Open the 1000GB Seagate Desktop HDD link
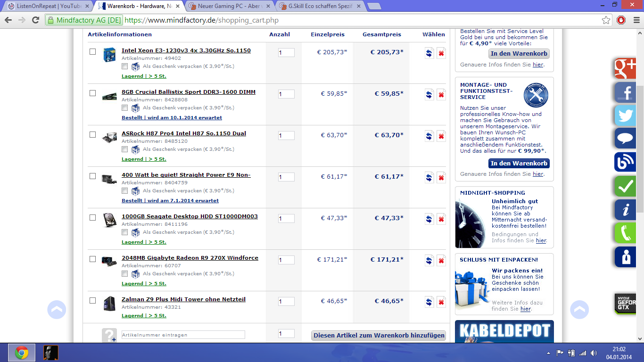This screenshot has height=362, width=644. point(190,216)
